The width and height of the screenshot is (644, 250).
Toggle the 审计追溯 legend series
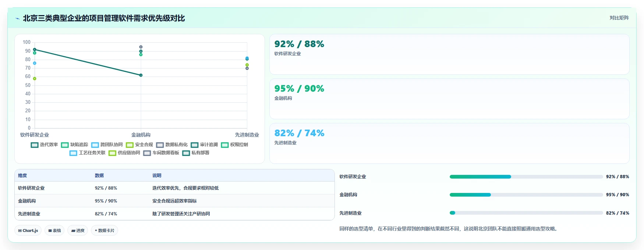click(x=204, y=145)
